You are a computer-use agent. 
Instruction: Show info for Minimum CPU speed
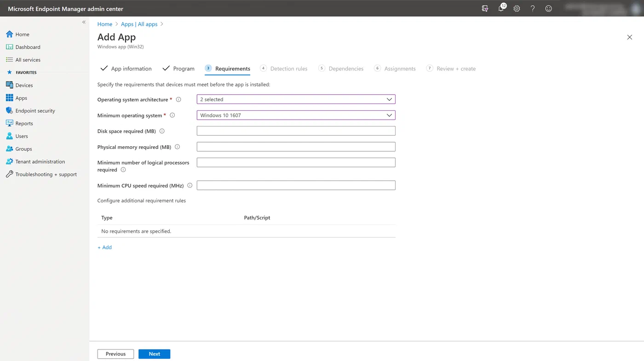(x=190, y=186)
